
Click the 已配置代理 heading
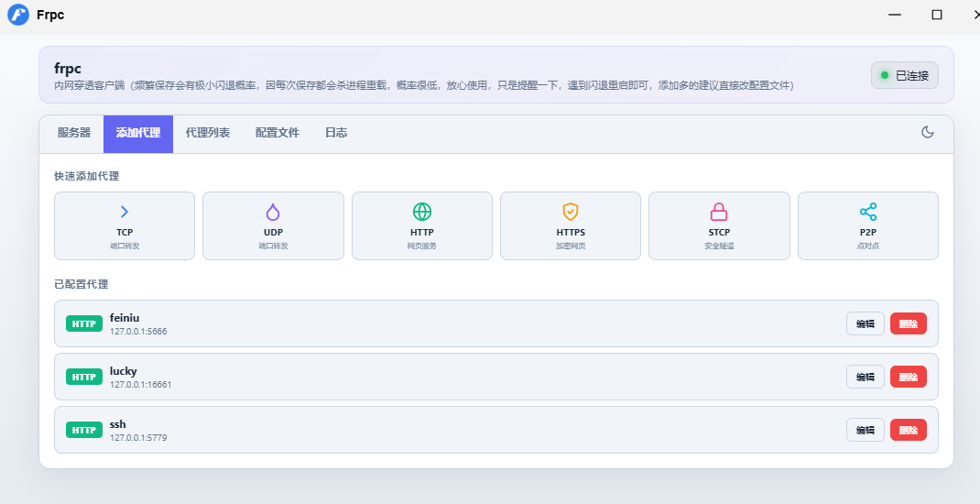click(x=82, y=284)
